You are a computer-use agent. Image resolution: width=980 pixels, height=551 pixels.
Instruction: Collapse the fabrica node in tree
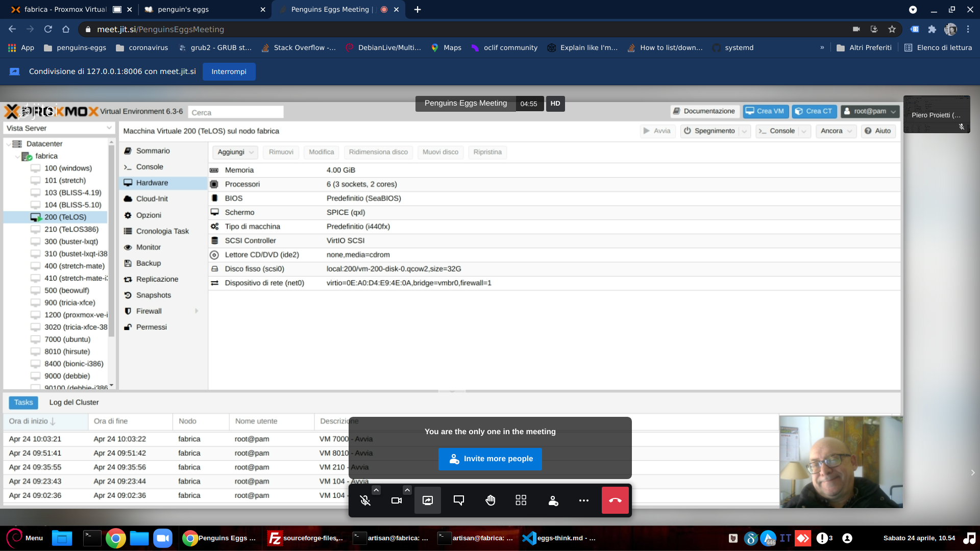(18, 157)
